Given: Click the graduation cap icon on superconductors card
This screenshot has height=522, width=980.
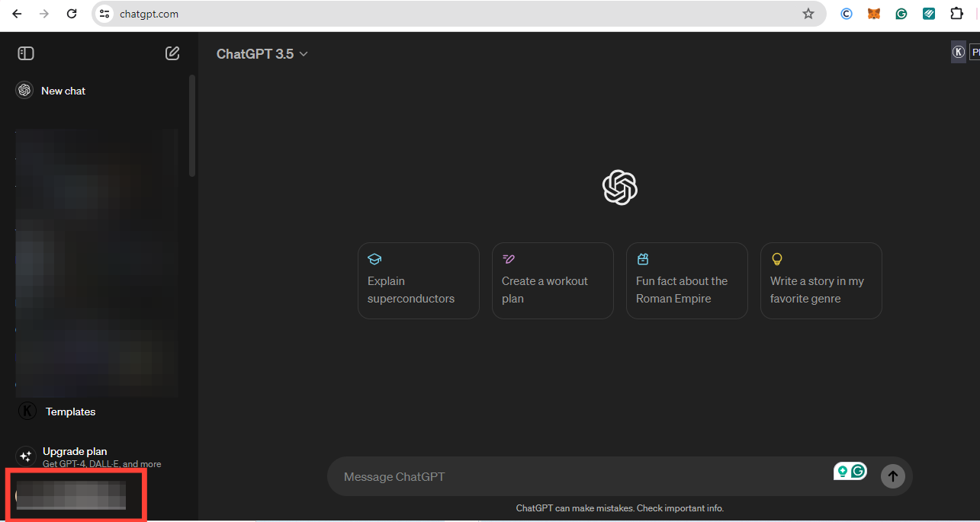Looking at the screenshot, I should [x=374, y=259].
